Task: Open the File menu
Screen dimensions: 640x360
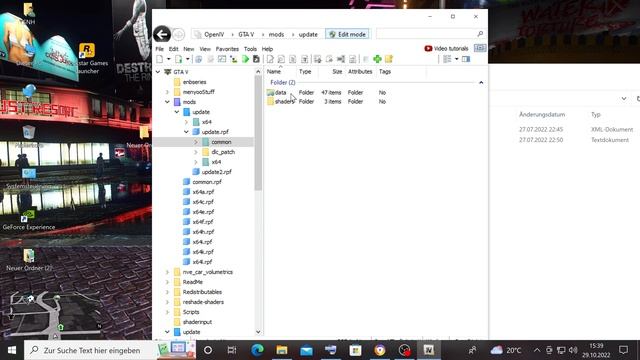Action: [160, 49]
